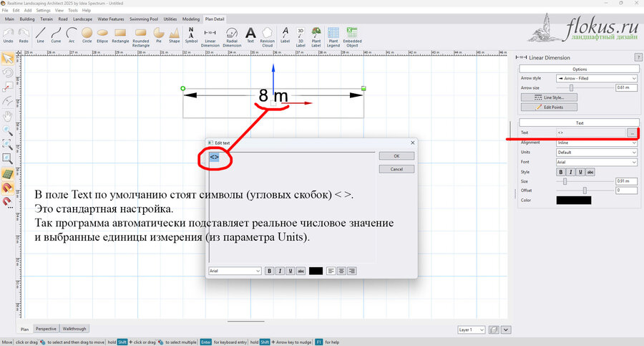Image resolution: width=644 pixels, height=346 pixels.
Task: Open the black Color swatch in panel
Action: point(574,201)
